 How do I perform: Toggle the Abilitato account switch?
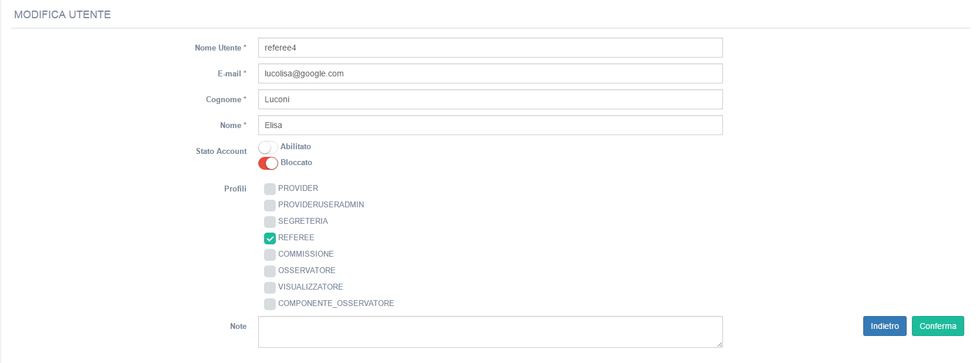pyautogui.click(x=268, y=147)
